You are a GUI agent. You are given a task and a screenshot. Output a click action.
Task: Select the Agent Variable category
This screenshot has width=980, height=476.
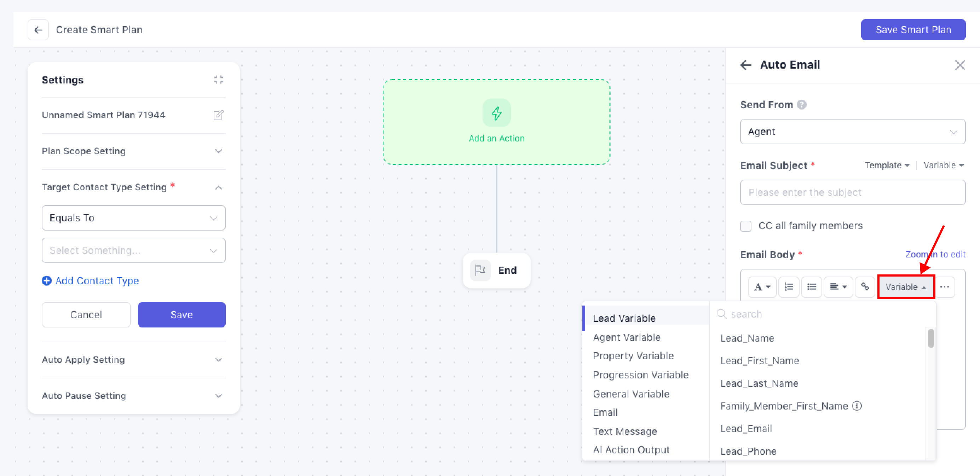coord(627,337)
